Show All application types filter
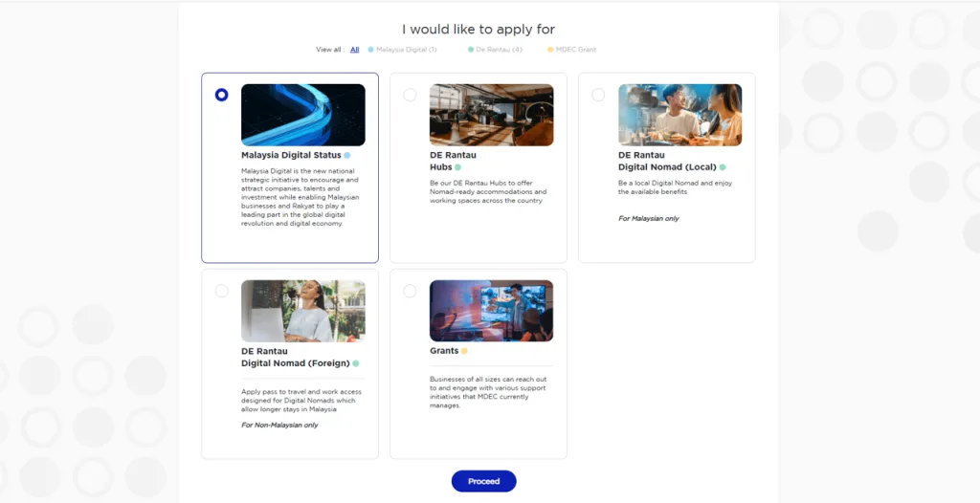Image resolution: width=980 pixels, height=503 pixels. click(354, 50)
